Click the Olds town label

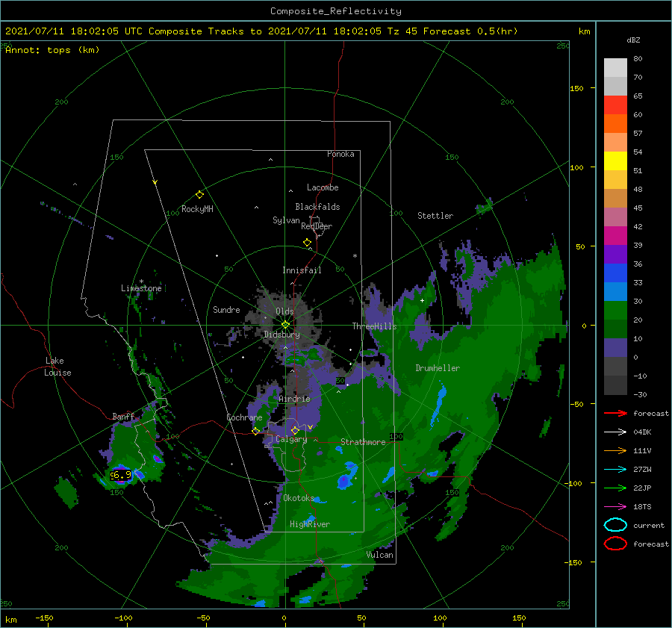pyautogui.click(x=284, y=311)
